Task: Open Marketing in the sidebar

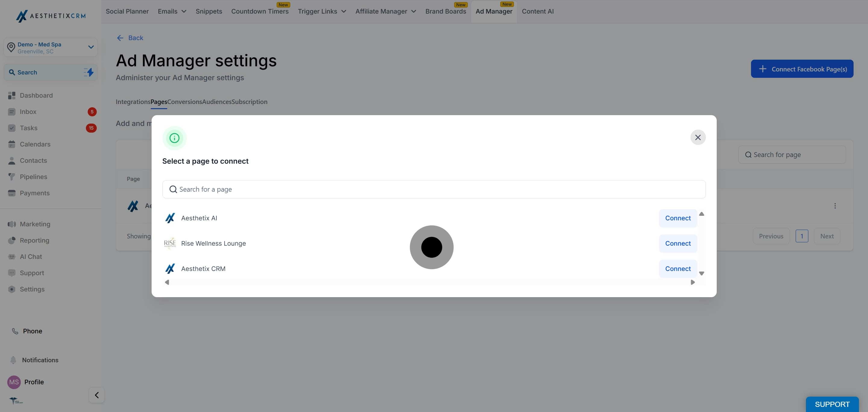Action: pos(35,224)
